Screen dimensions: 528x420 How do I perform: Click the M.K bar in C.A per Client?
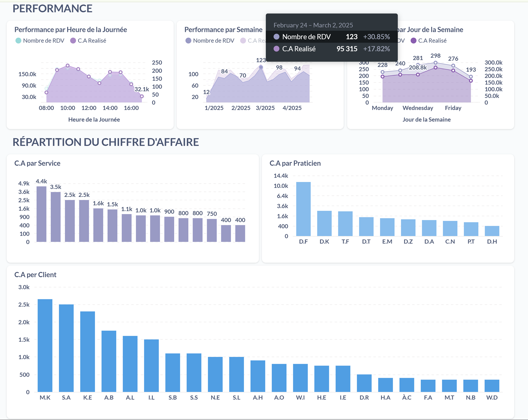point(45,345)
